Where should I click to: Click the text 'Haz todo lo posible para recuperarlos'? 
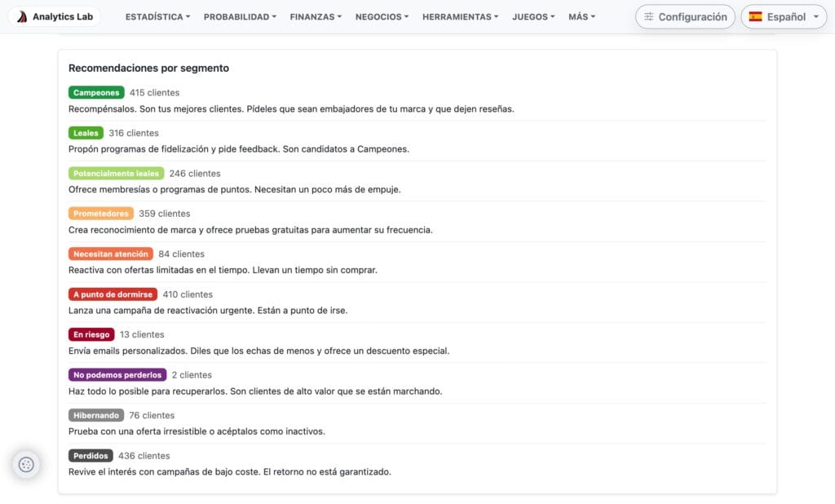[x=148, y=391]
